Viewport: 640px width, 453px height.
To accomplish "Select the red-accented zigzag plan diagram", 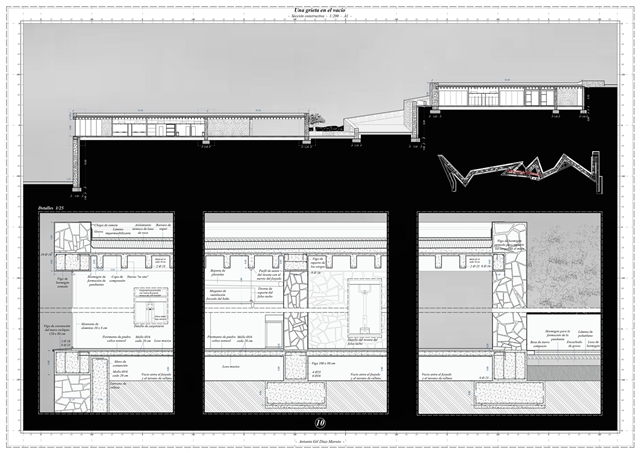I will click(518, 172).
